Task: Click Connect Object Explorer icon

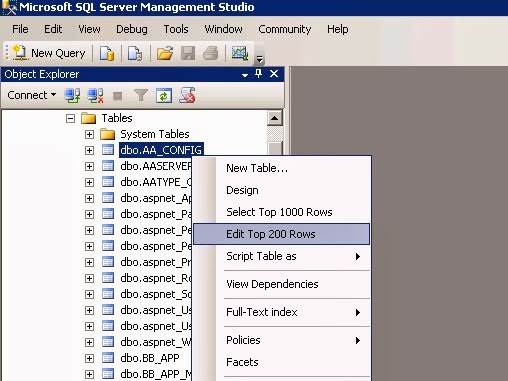Action: (x=72, y=96)
